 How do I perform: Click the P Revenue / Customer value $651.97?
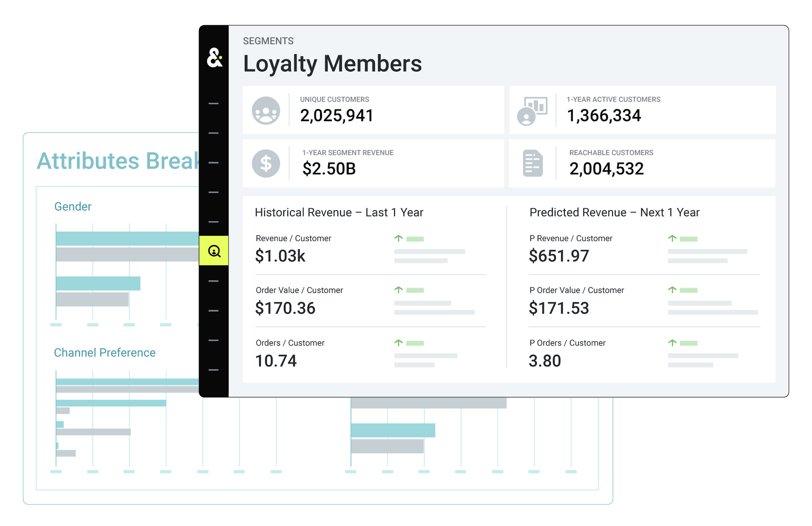pyautogui.click(x=559, y=256)
